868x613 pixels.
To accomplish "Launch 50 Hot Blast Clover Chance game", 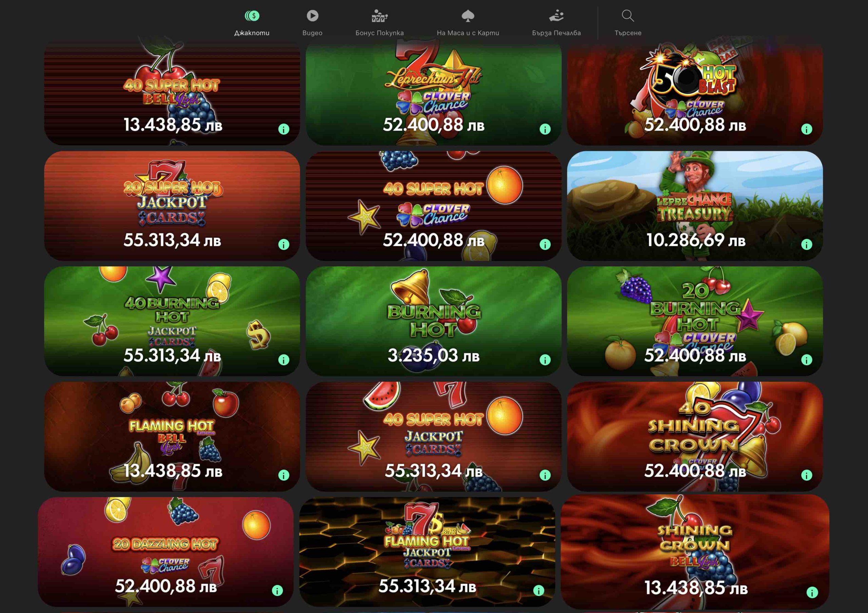I will click(695, 91).
